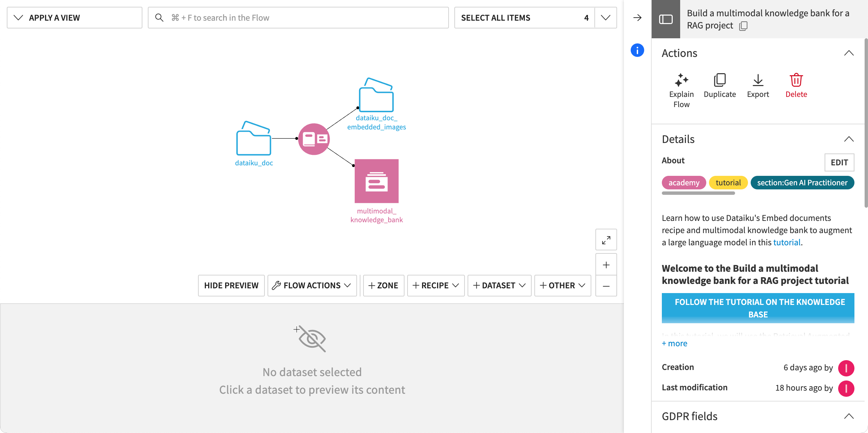
Task: Click Select All Items button
Action: 525,18
